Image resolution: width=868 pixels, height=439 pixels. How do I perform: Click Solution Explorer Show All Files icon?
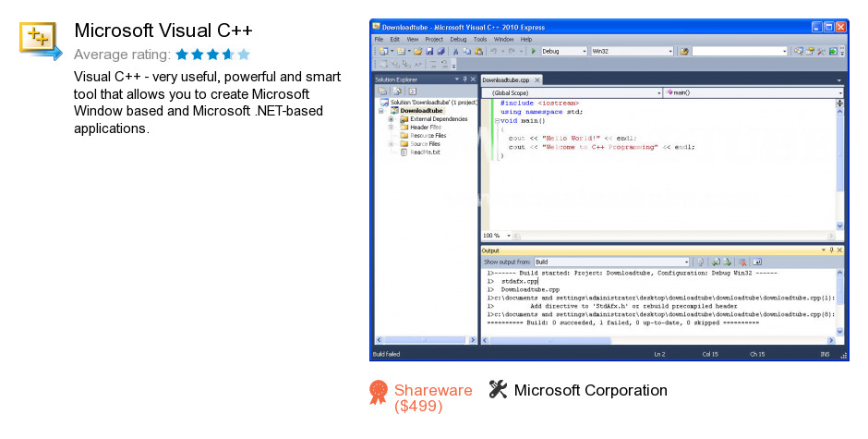(397, 91)
